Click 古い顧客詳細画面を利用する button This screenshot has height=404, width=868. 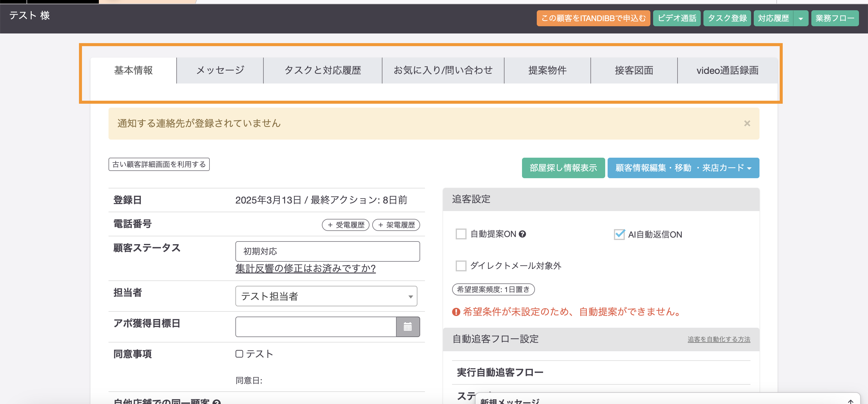tap(159, 164)
